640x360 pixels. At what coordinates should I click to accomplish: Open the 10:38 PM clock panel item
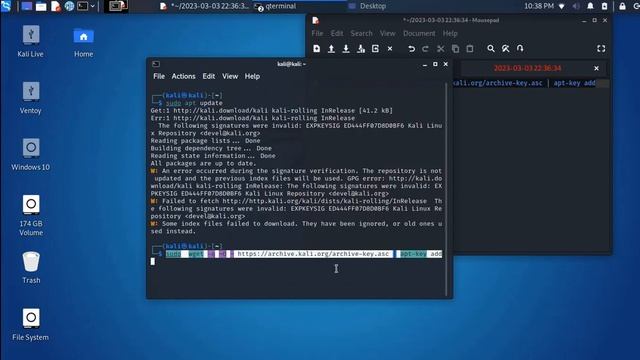coord(539,6)
